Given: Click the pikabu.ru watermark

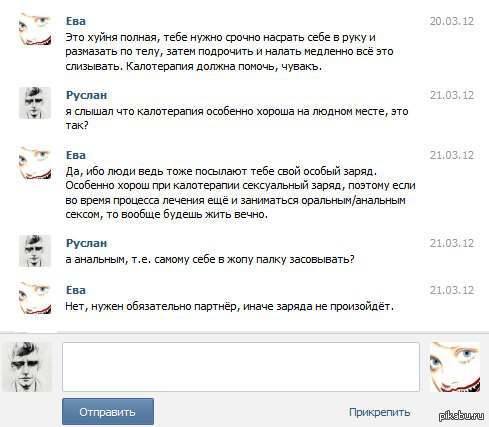Looking at the screenshot, I should (461, 415).
